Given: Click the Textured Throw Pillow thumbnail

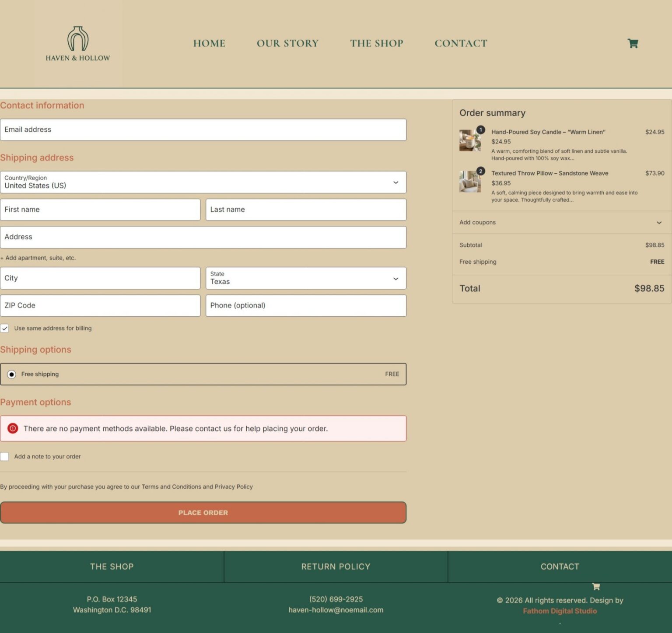Looking at the screenshot, I should tap(470, 182).
